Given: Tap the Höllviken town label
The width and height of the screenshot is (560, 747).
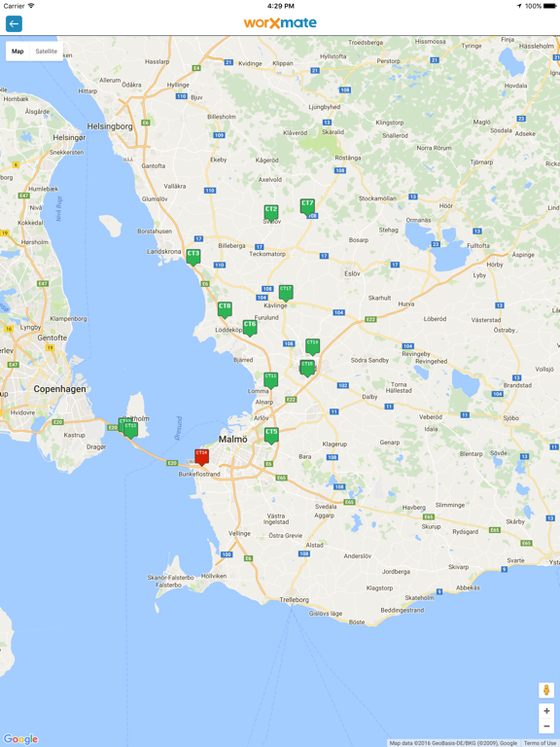Looking at the screenshot, I should [214, 576].
